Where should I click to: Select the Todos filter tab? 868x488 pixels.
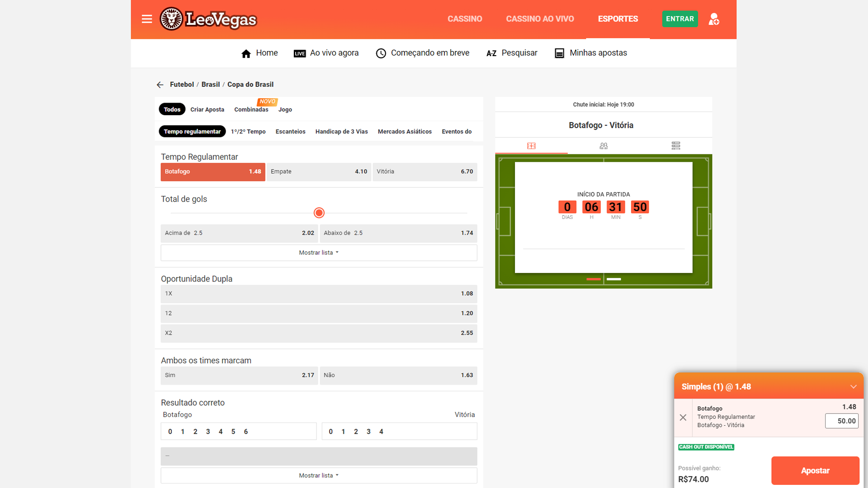(172, 109)
